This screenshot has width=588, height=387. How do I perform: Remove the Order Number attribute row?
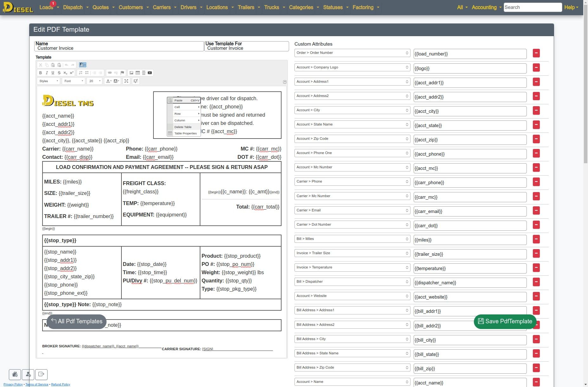tap(536, 53)
